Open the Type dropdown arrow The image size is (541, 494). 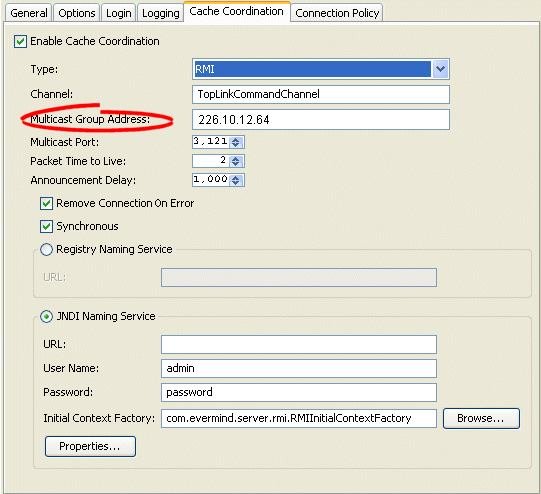pos(440,69)
